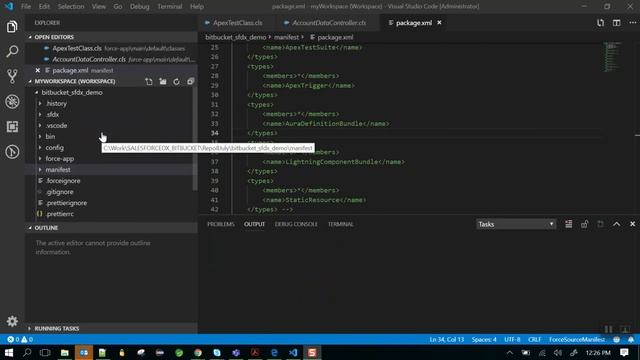Open the File menu
The image size is (640, 360).
pyautogui.click(x=26, y=7)
